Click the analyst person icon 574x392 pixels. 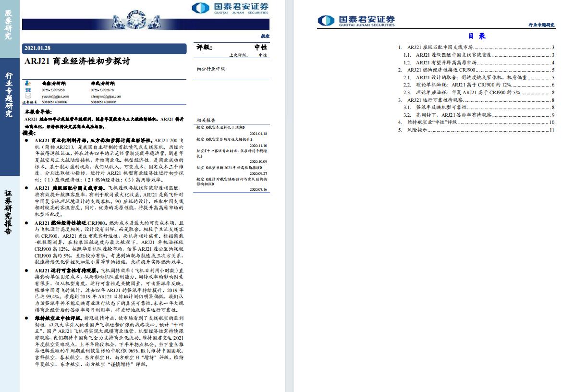click(x=28, y=84)
